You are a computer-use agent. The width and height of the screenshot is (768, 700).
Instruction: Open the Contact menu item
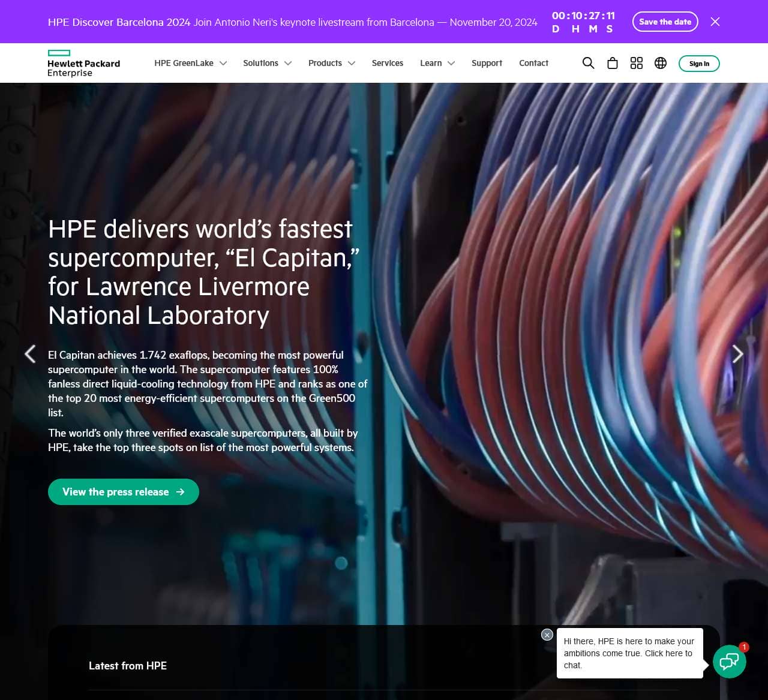[x=533, y=63]
